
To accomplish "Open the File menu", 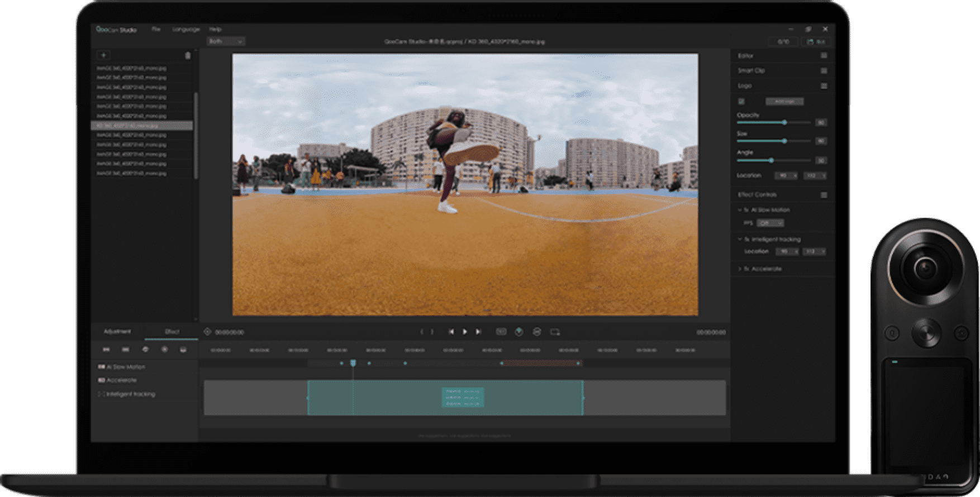I will pos(156,29).
